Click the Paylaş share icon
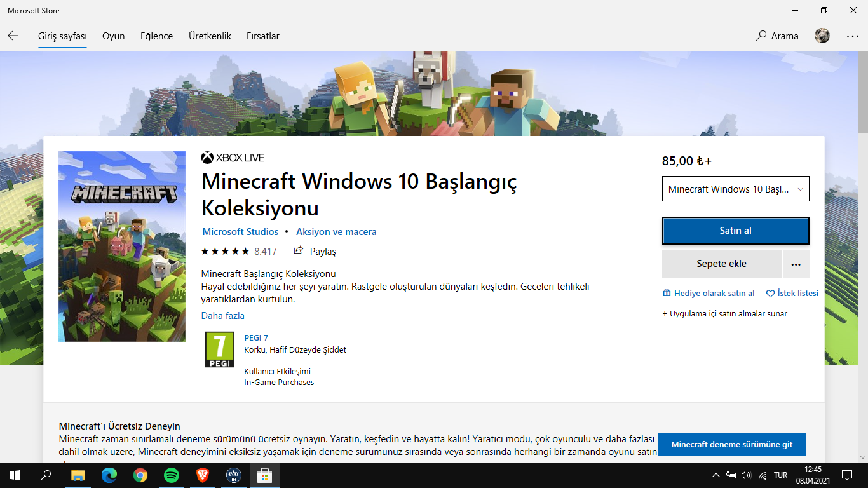Screen dimensions: 868x488 tap(299, 251)
